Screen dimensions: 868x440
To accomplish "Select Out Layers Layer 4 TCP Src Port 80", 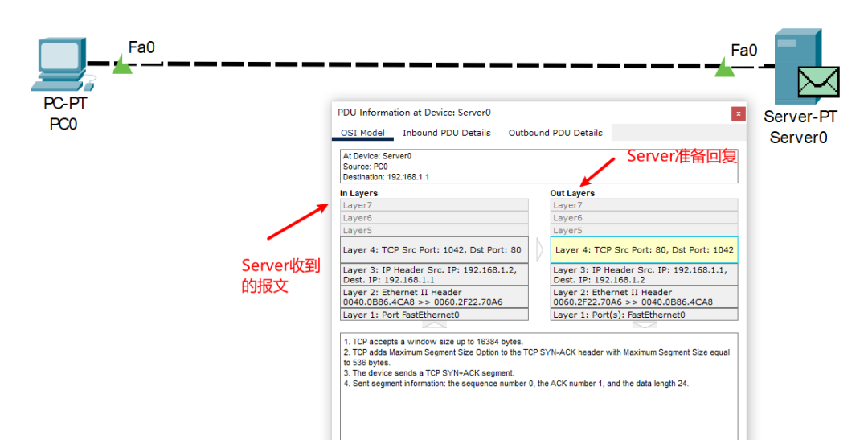I will 644,250.
